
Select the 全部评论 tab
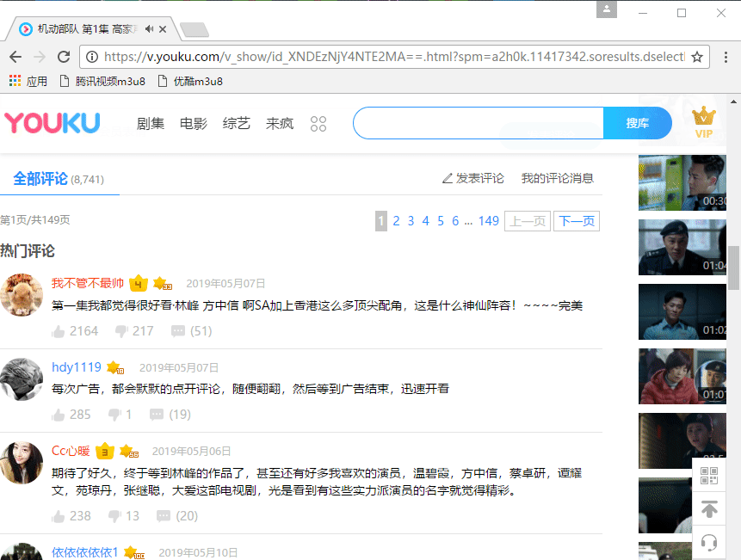[x=59, y=178]
